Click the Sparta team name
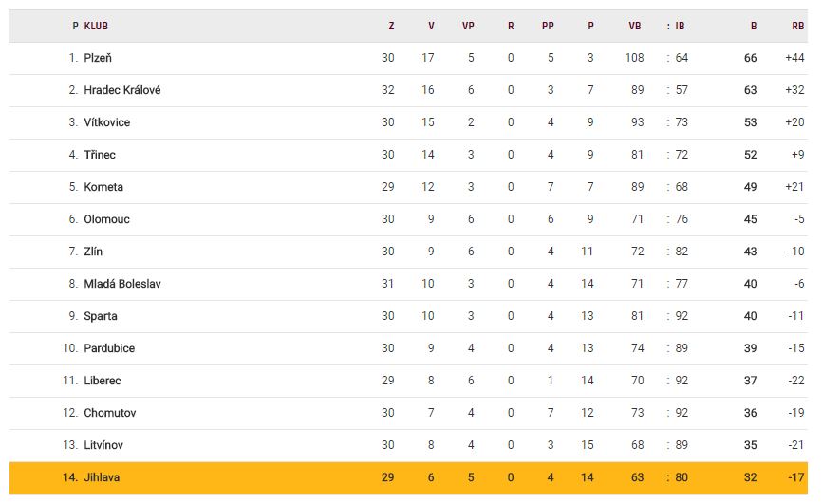The image size is (822, 504). coord(101,316)
